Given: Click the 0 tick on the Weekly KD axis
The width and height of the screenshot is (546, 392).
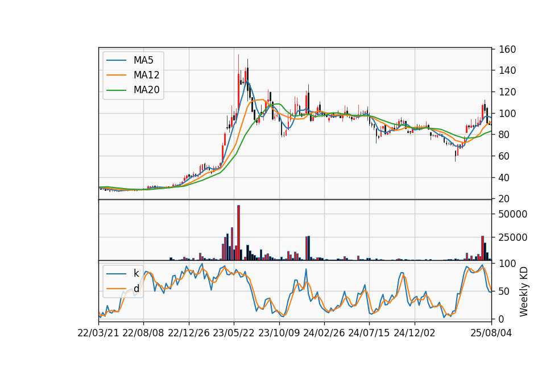Looking at the screenshot, I should (x=501, y=319).
